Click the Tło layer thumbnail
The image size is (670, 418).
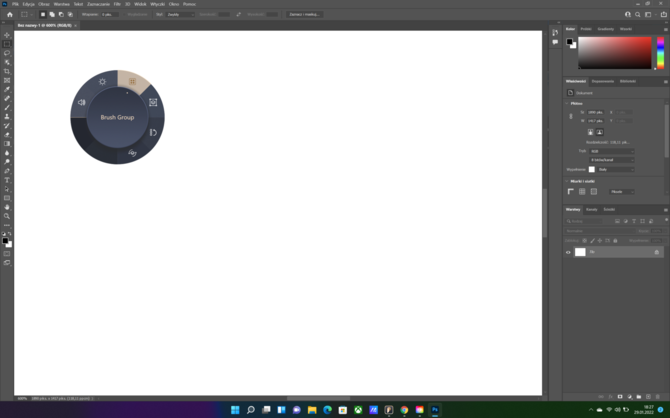(580, 252)
